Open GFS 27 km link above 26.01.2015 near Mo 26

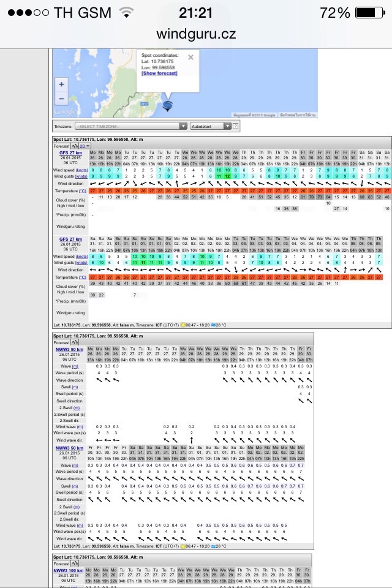(70, 153)
